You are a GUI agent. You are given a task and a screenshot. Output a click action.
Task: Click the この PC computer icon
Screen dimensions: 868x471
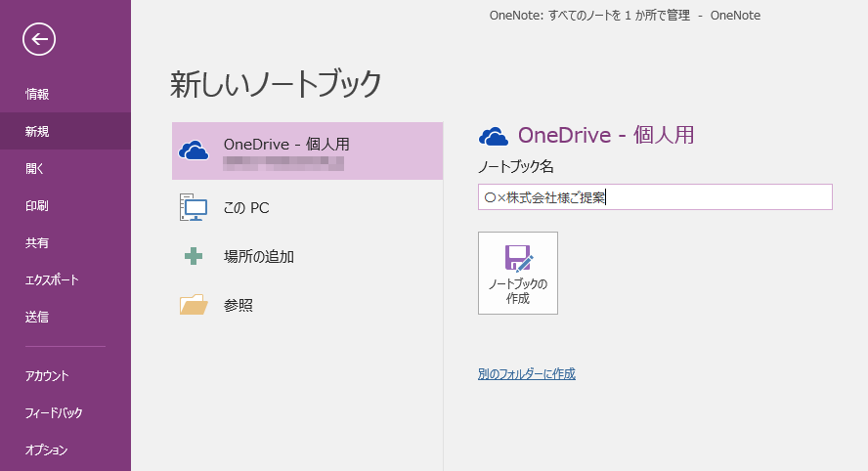click(194, 207)
